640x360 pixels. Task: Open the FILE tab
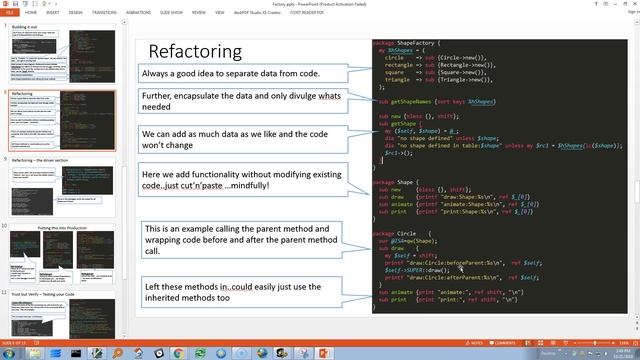(x=9, y=13)
